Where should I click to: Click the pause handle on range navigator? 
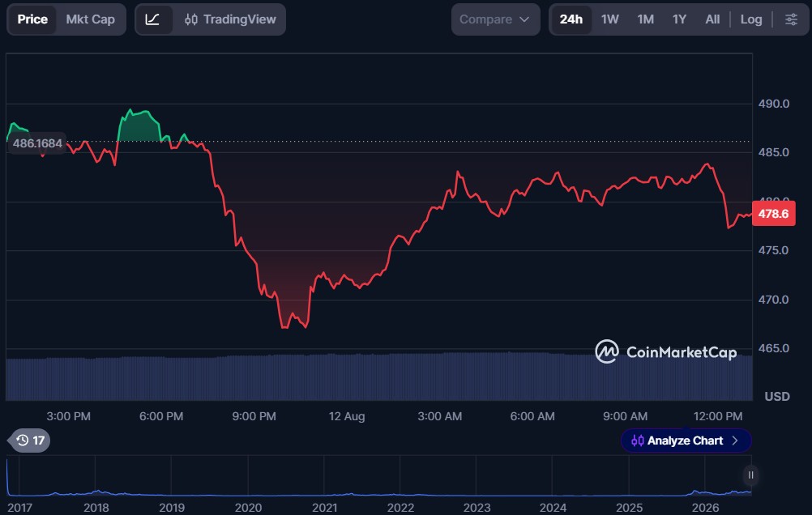pos(750,475)
